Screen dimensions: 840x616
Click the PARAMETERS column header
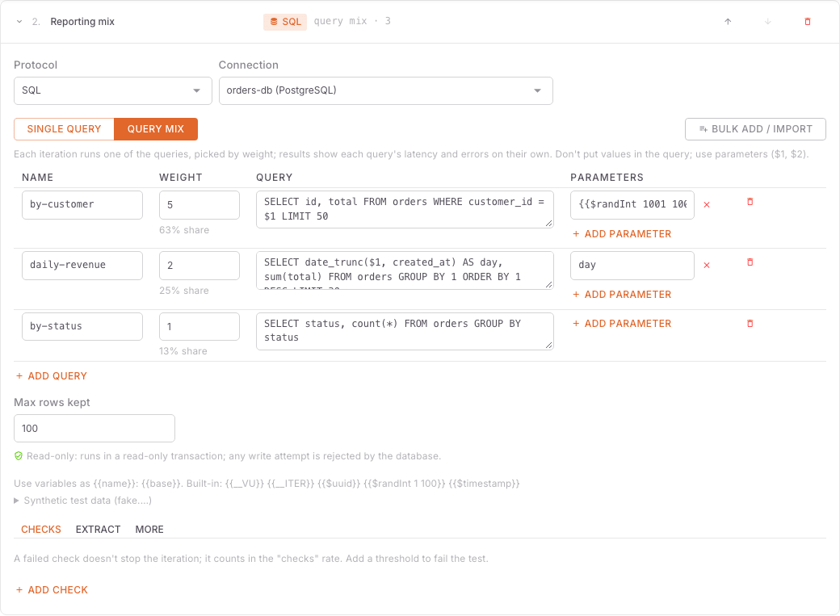pyautogui.click(x=607, y=178)
